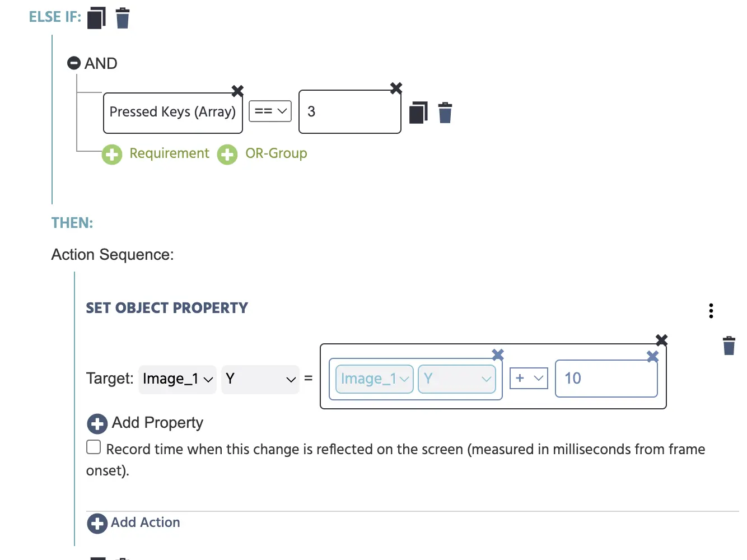Click the Add Property plus icon
This screenshot has width=747, height=560.
click(97, 424)
